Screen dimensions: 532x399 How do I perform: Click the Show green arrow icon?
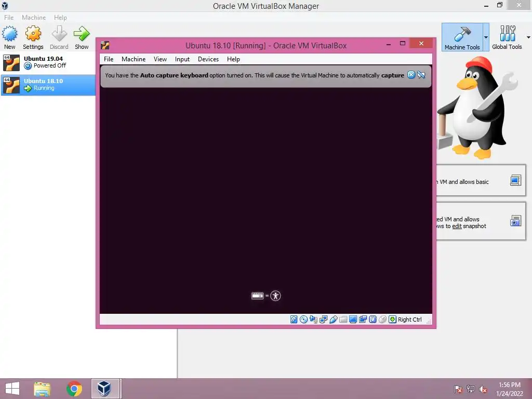(x=82, y=34)
